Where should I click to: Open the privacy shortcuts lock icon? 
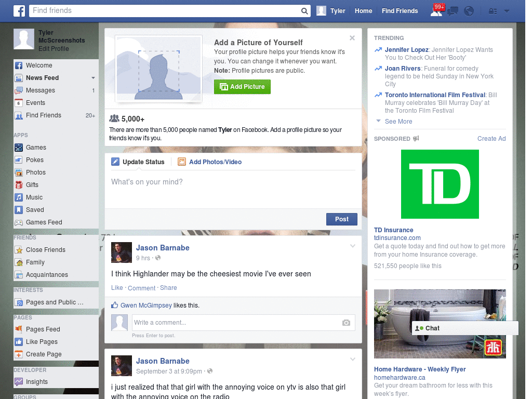493,11
